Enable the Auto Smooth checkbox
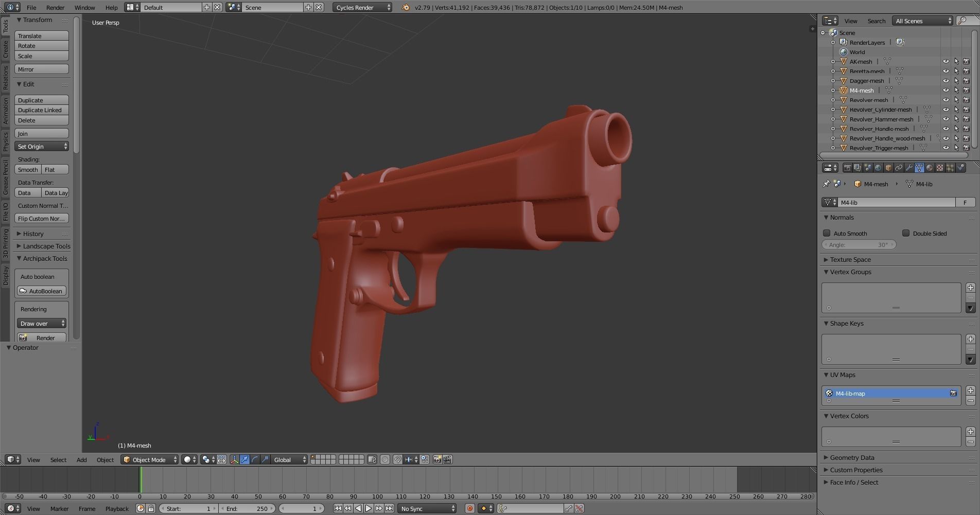This screenshot has width=980, height=515. click(x=827, y=233)
